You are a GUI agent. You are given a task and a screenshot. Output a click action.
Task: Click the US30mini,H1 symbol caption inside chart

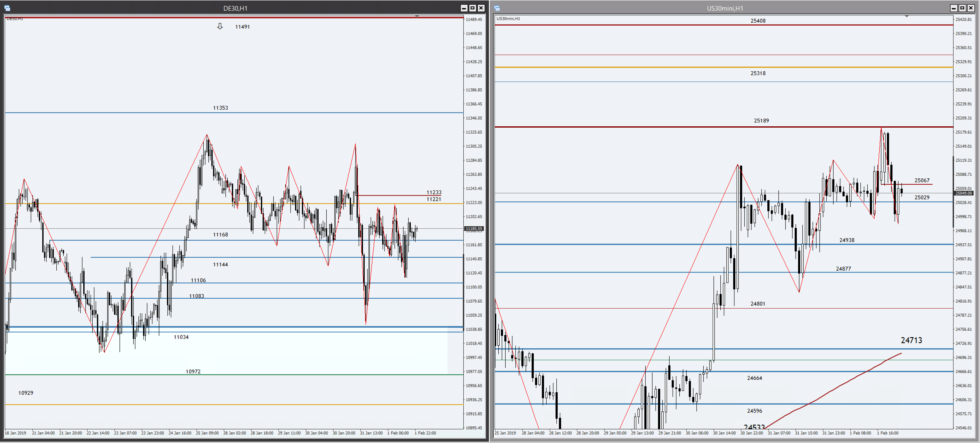(508, 19)
